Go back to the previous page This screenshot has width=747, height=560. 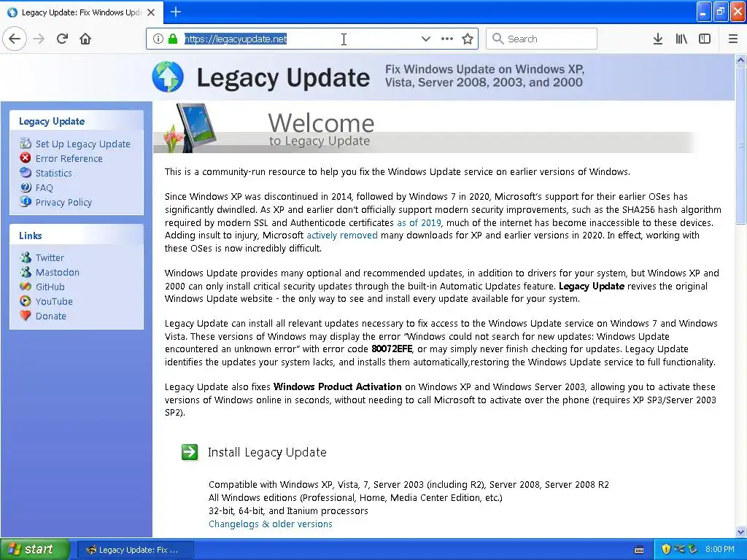[x=15, y=39]
